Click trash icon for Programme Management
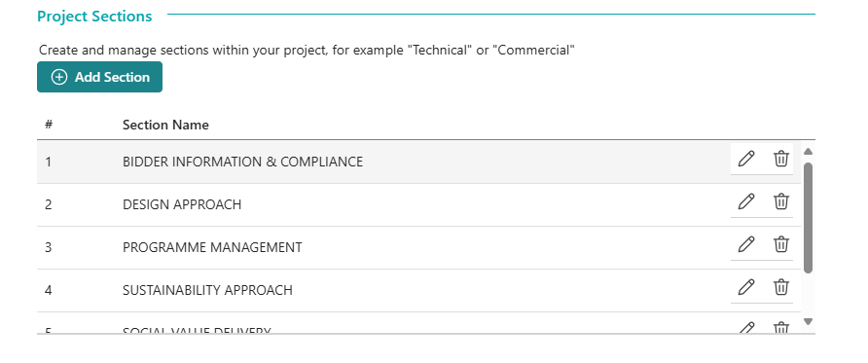Image resolution: width=868 pixels, height=363 pixels. (781, 244)
